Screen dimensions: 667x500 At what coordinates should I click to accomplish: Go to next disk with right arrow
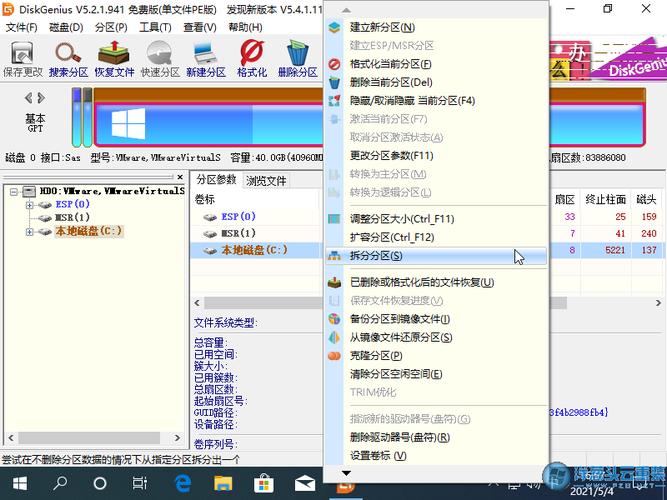tap(41, 98)
